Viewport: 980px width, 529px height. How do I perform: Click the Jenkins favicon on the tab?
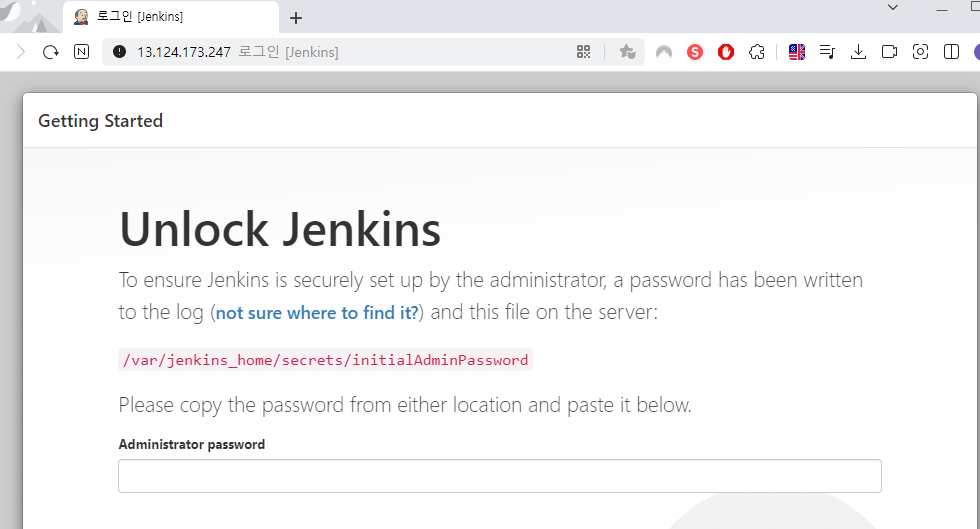click(x=81, y=17)
